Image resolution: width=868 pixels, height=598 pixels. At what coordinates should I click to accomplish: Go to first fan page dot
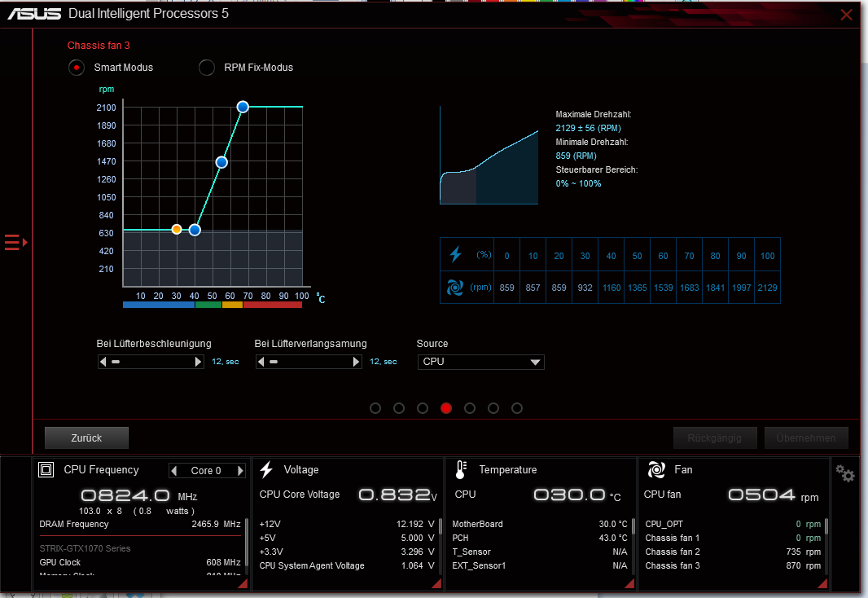[x=375, y=408]
